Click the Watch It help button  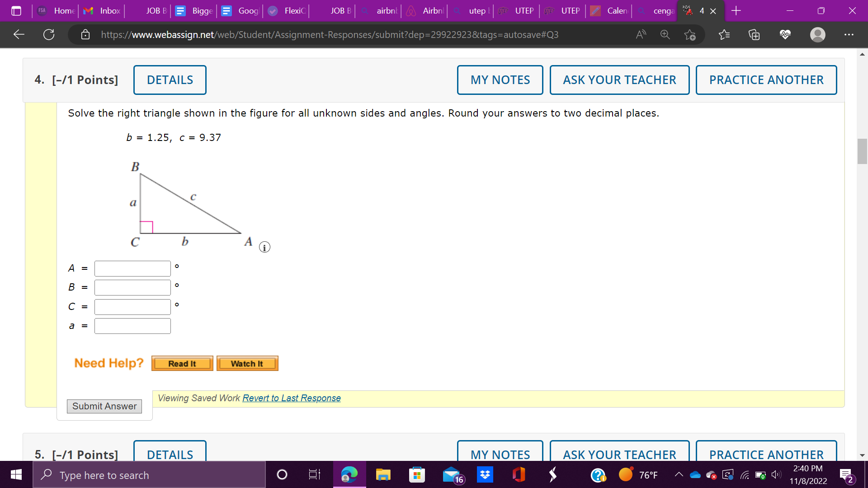pyautogui.click(x=247, y=364)
